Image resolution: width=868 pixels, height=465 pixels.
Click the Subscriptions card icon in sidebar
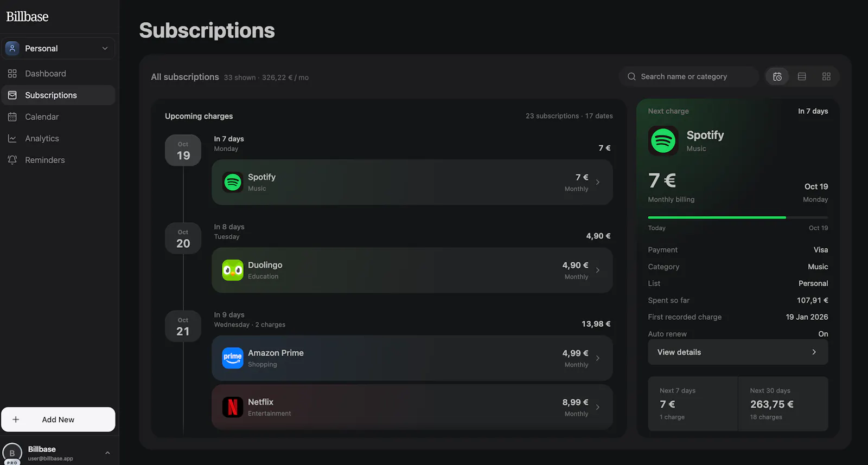pos(12,95)
